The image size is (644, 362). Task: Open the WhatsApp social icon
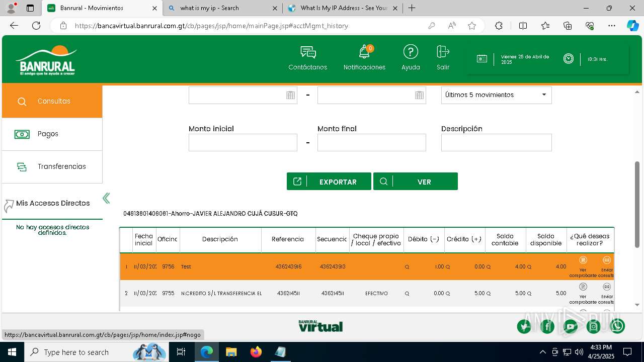(x=617, y=327)
